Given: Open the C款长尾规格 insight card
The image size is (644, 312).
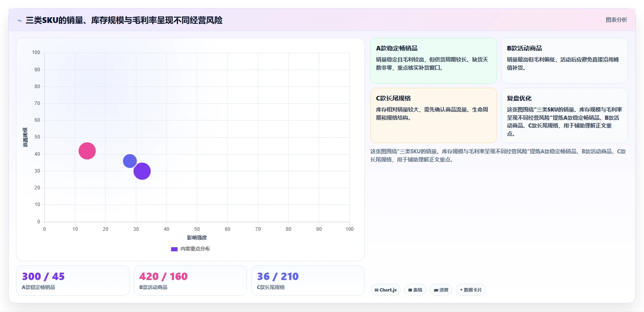Looking at the screenshot, I should (434, 115).
